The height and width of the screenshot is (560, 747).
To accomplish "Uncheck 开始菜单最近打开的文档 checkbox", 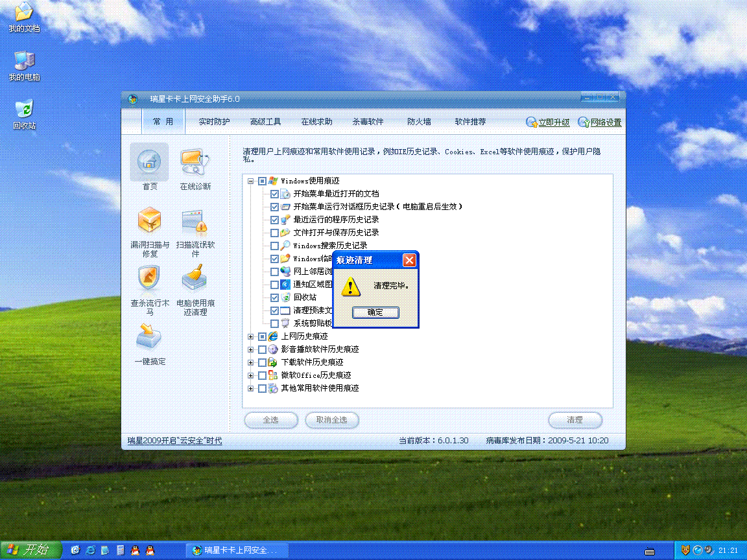I will point(274,194).
